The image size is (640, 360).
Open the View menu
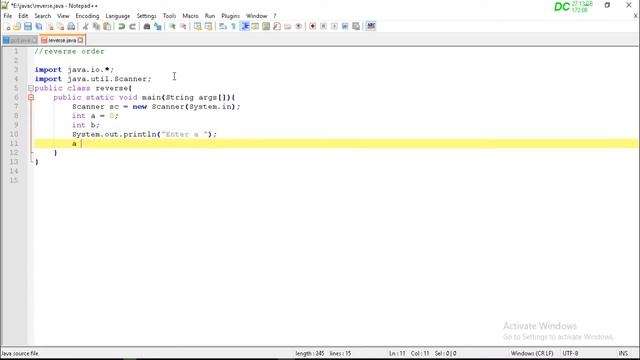pyautogui.click(x=63, y=16)
